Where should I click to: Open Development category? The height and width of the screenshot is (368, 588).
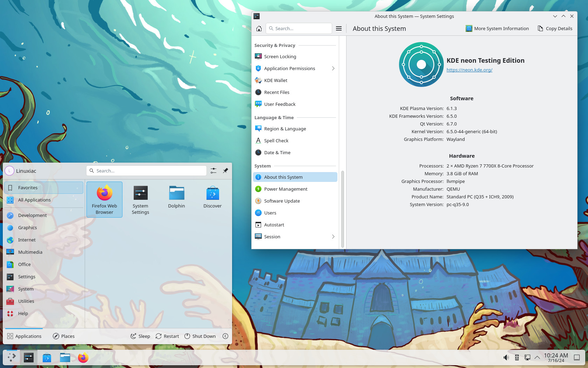[44, 215]
